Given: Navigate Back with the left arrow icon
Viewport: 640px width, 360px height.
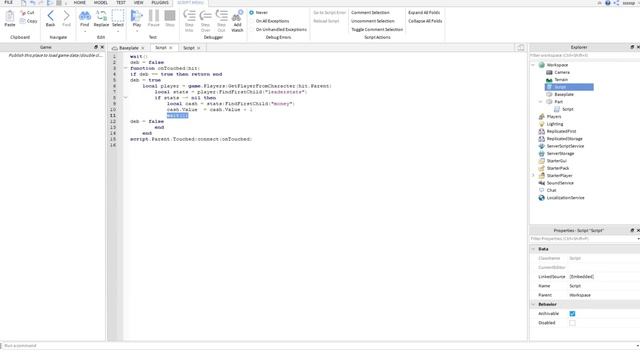Looking at the screenshot, I should tap(50, 16).
